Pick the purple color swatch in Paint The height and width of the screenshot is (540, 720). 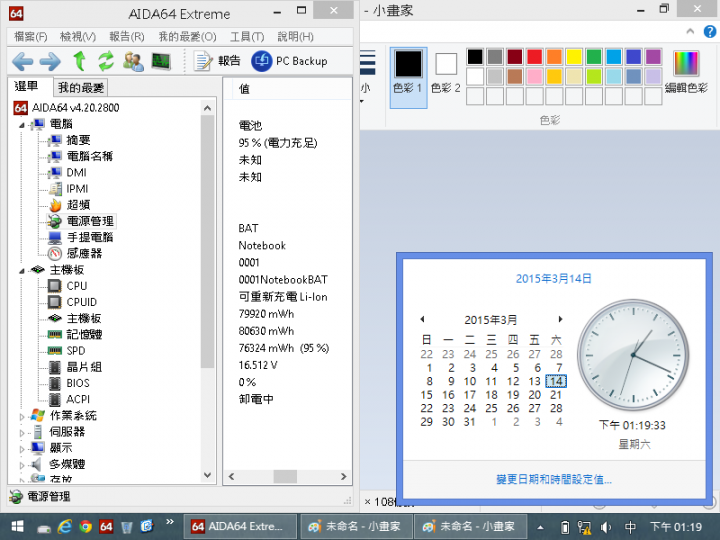click(x=652, y=56)
